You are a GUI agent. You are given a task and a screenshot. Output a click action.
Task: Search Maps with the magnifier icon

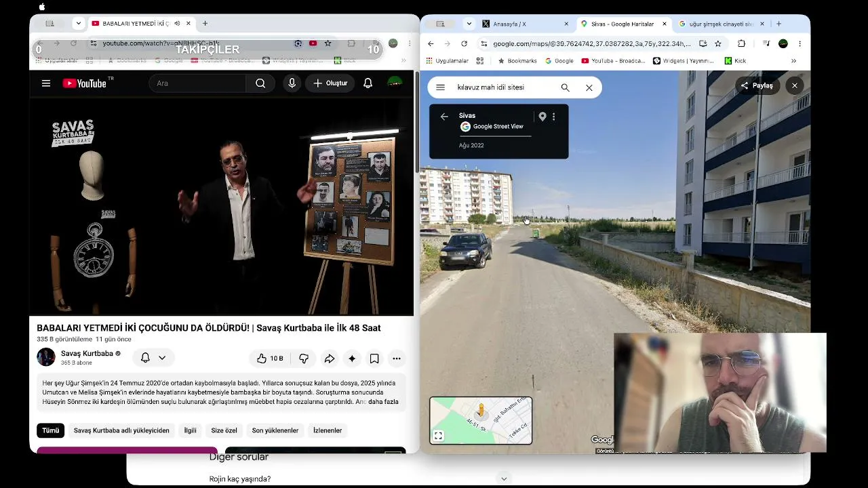point(565,87)
